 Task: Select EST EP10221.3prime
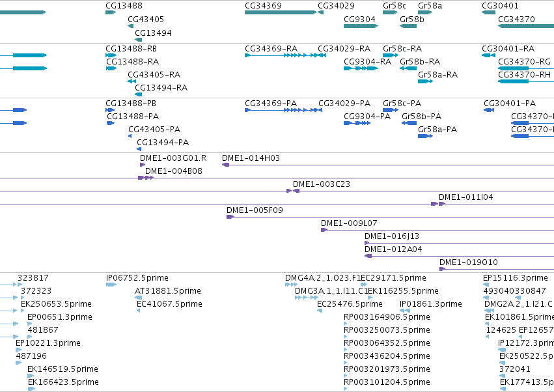(48, 343)
